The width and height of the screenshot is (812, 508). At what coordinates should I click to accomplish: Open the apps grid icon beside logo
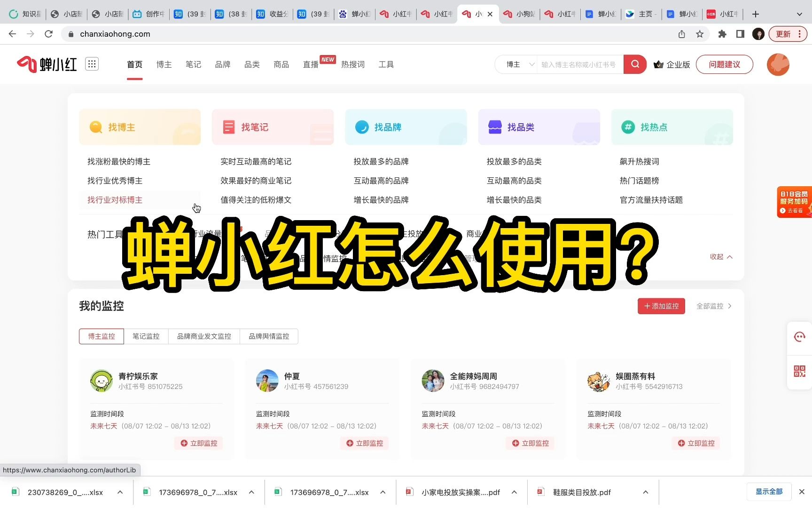92,64
